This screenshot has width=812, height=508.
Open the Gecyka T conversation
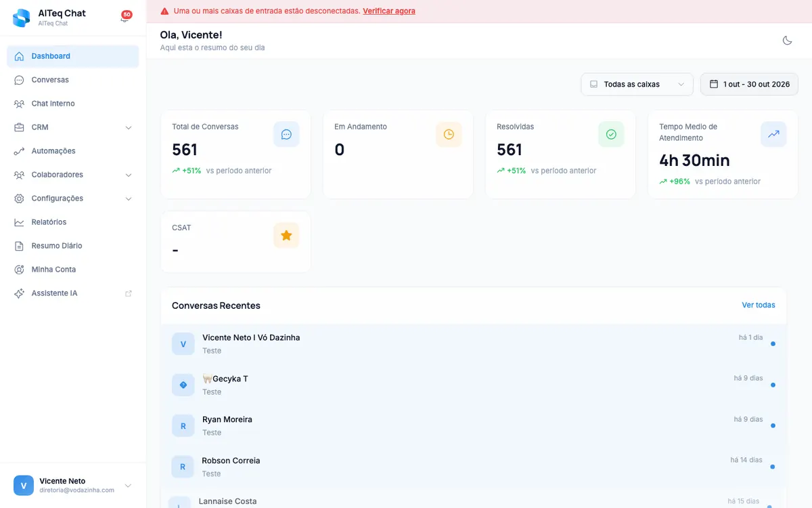click(x=474, y=385)
